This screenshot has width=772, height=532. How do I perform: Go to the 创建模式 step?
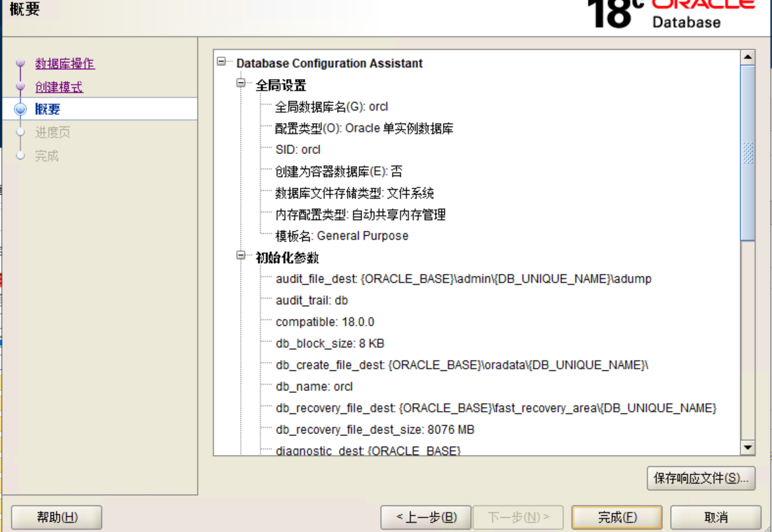tap(59, 87)
